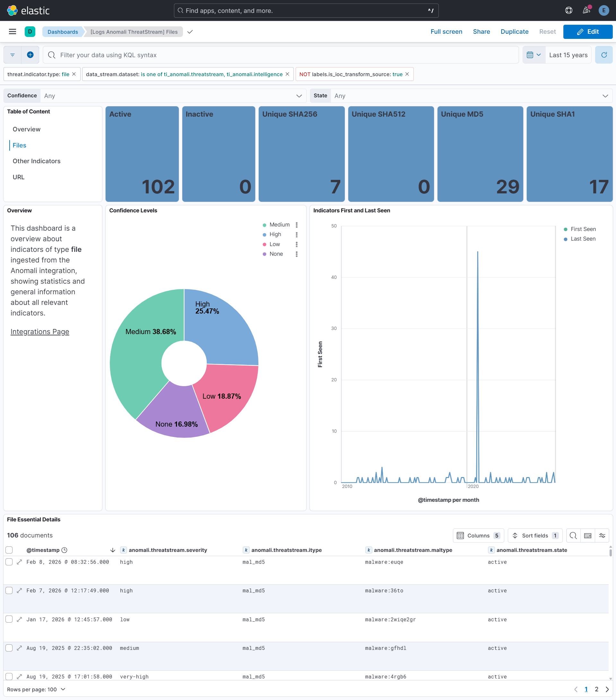The image size is (616, 700).
Task: Open the hamburger navigation menu
Action: coord(12,31)
